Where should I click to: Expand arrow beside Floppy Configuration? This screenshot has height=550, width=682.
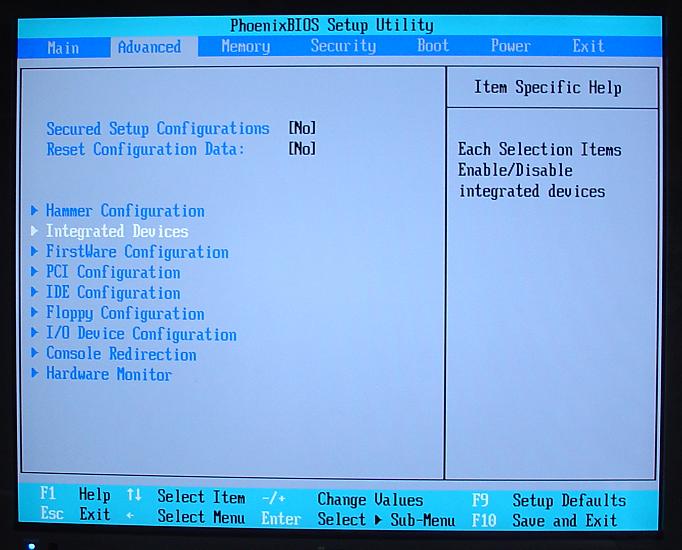pyautogui.click(x=34, y=312)
